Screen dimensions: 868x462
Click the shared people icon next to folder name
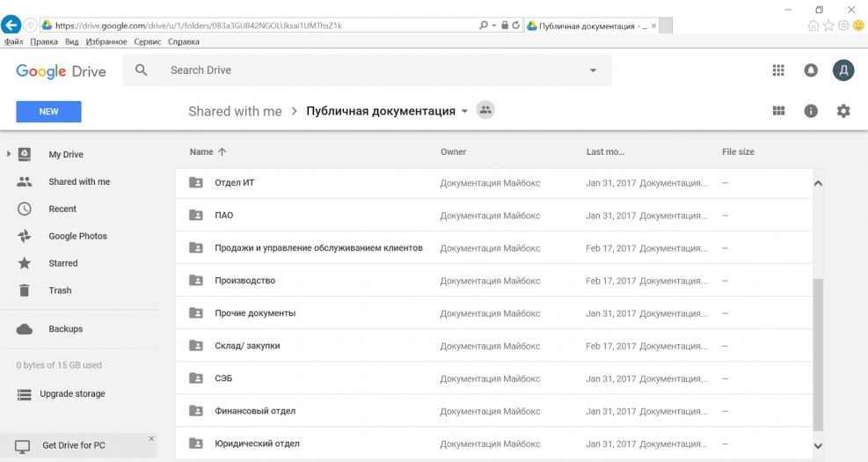click(x=485, y=111)
